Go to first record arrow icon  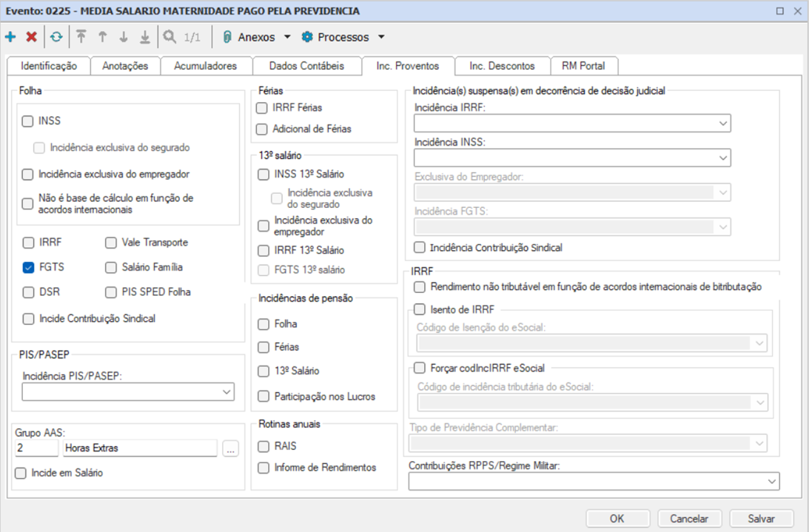[x=81, y=37]
